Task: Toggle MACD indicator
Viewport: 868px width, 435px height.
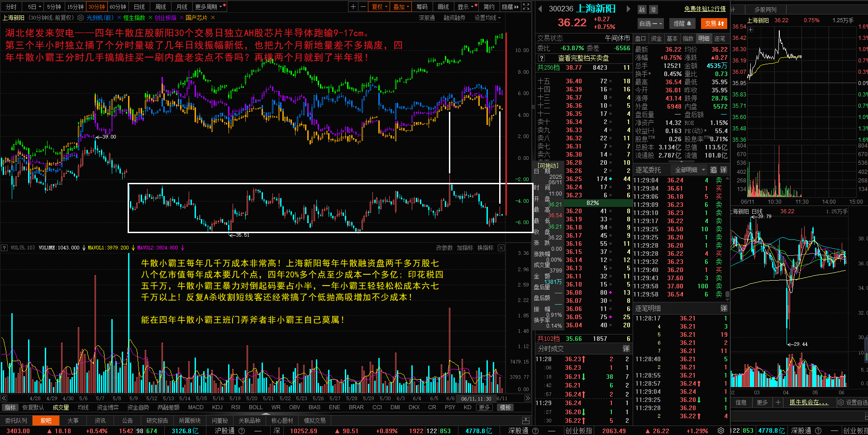Action: pos(196,407)
